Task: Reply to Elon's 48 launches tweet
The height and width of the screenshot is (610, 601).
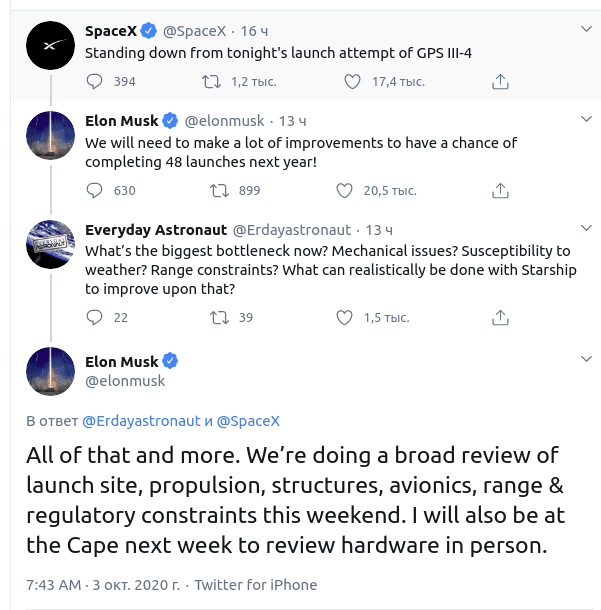Action: tap(95, 190)
